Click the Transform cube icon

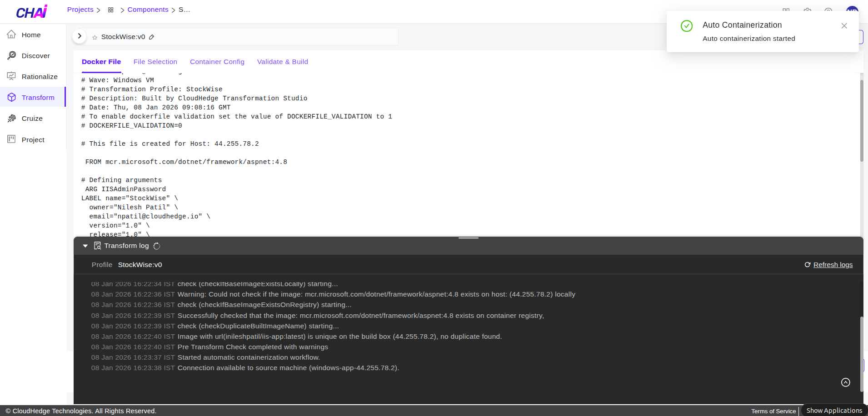[11, 97]
